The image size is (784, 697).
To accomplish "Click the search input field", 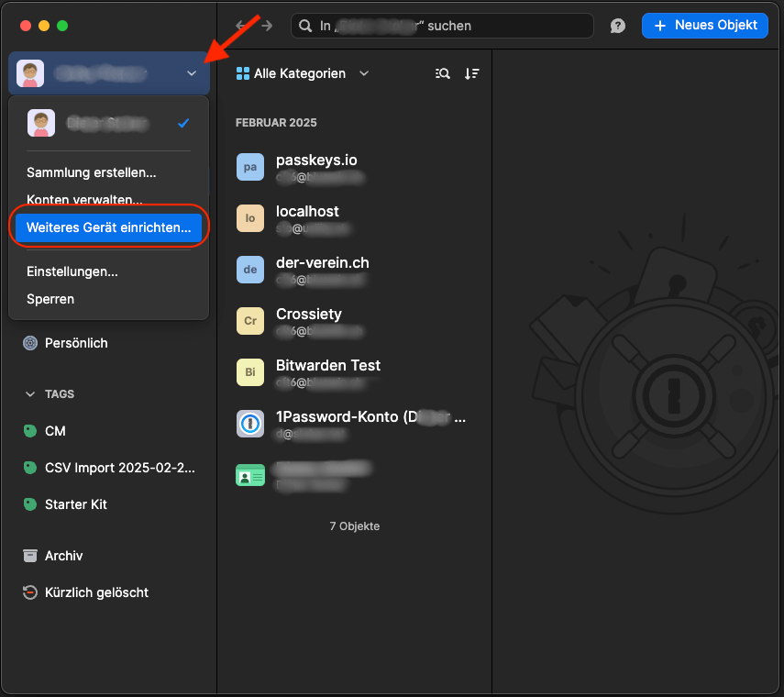I will coord(443,26).
